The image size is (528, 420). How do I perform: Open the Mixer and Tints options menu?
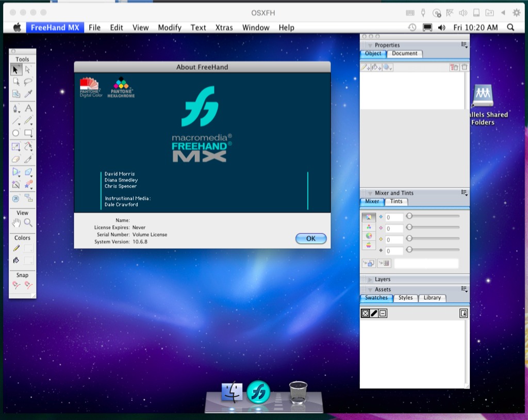465,193
